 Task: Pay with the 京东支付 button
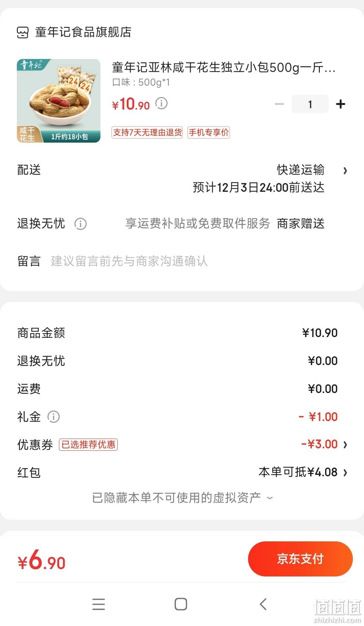300,559
